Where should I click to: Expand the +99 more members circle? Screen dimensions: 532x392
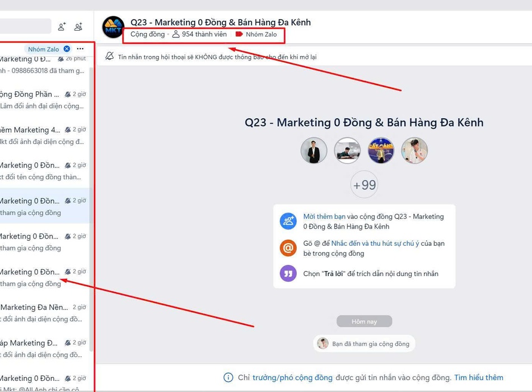pos(364,185)
